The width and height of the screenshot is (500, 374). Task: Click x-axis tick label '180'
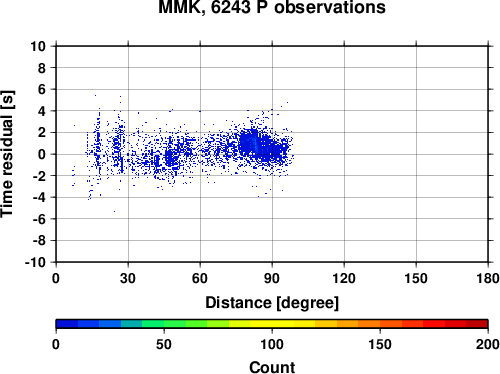tap(488, 278)
